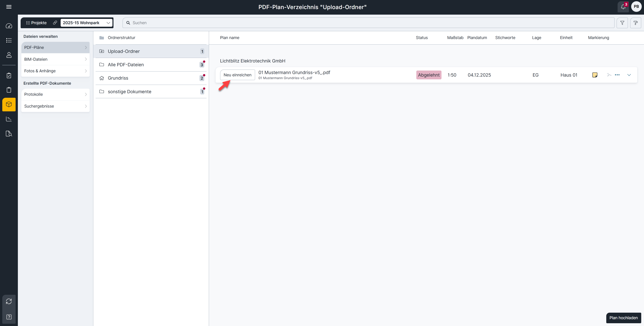Click the yellow sticky note marker
Viewport: 644px width, 326px height.
(595, 75)
